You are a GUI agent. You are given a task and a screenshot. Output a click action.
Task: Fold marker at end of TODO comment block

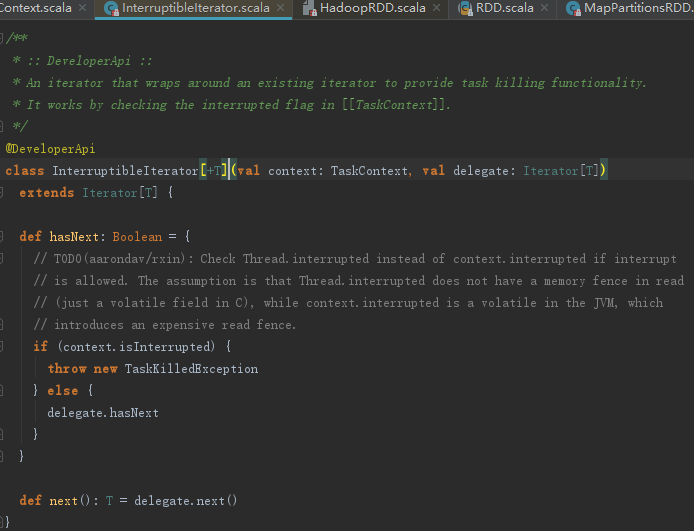coord(1,325)
